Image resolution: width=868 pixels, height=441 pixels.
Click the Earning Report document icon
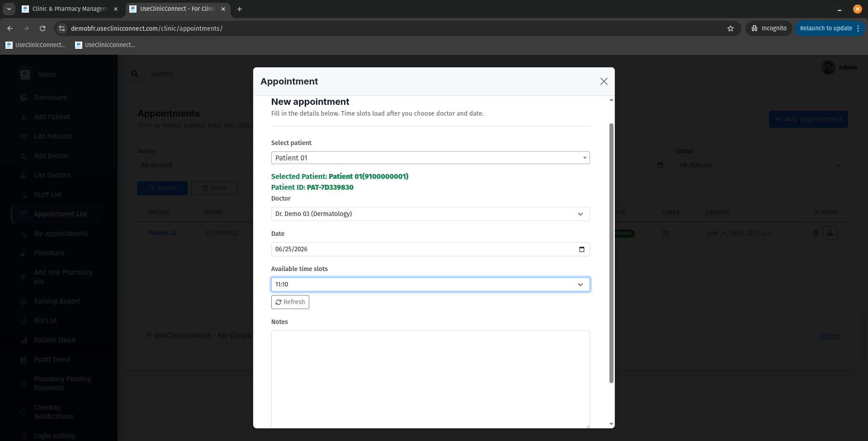[x=24, y=301]
